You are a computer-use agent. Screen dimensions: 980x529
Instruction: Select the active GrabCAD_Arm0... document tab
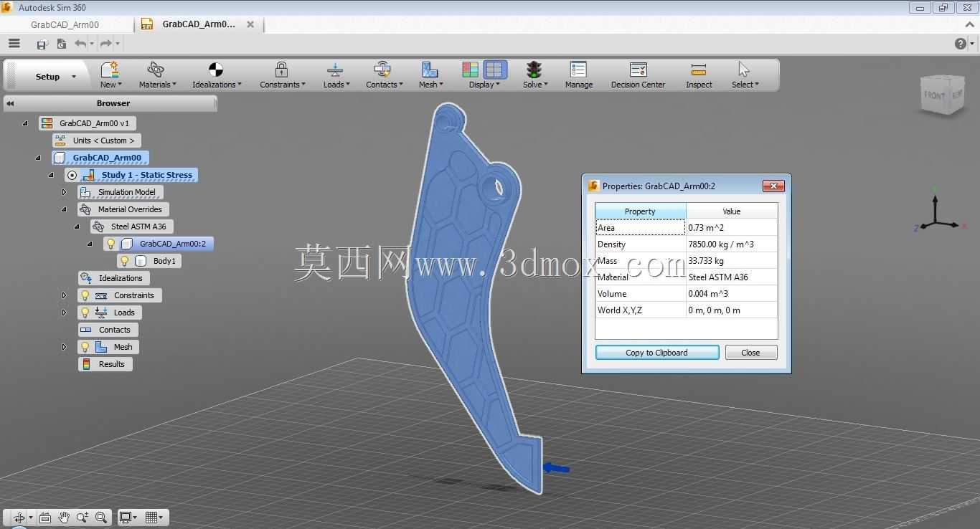tap(199, 24)
